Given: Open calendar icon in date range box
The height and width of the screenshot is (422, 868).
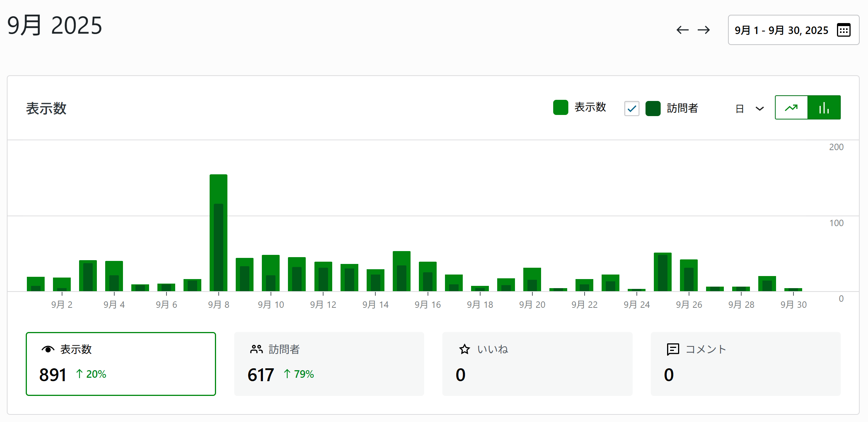Looking at the screenshot, I should (x=843, y=30).
